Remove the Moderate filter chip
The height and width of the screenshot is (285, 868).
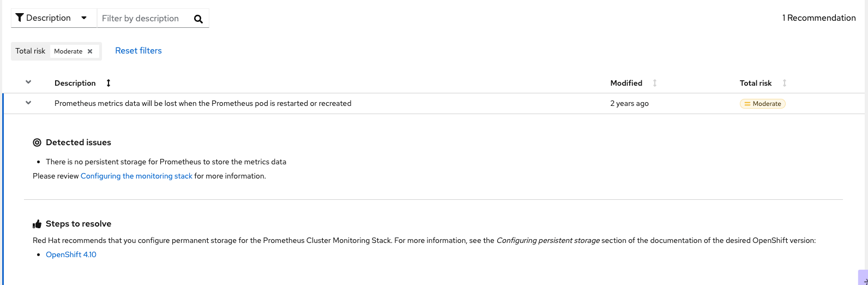pyautogui.click(x=90, y=51)
